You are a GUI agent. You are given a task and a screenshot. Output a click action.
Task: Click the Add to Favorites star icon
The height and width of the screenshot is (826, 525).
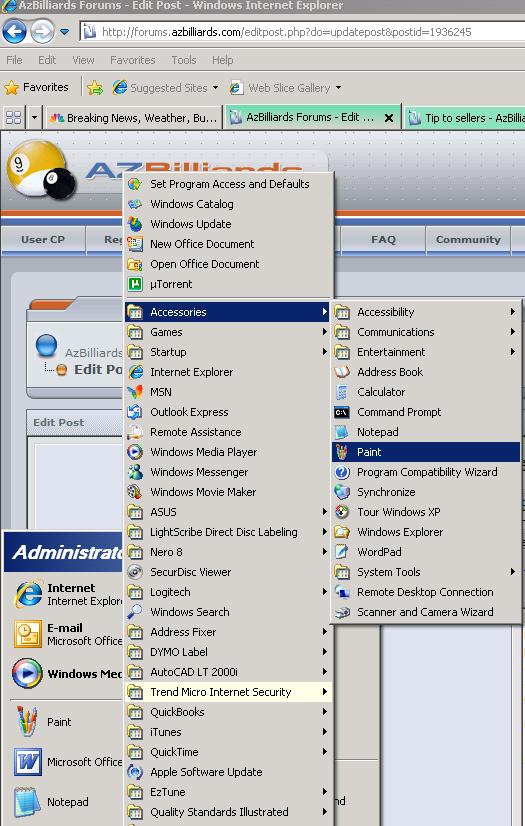coord(95,87)
